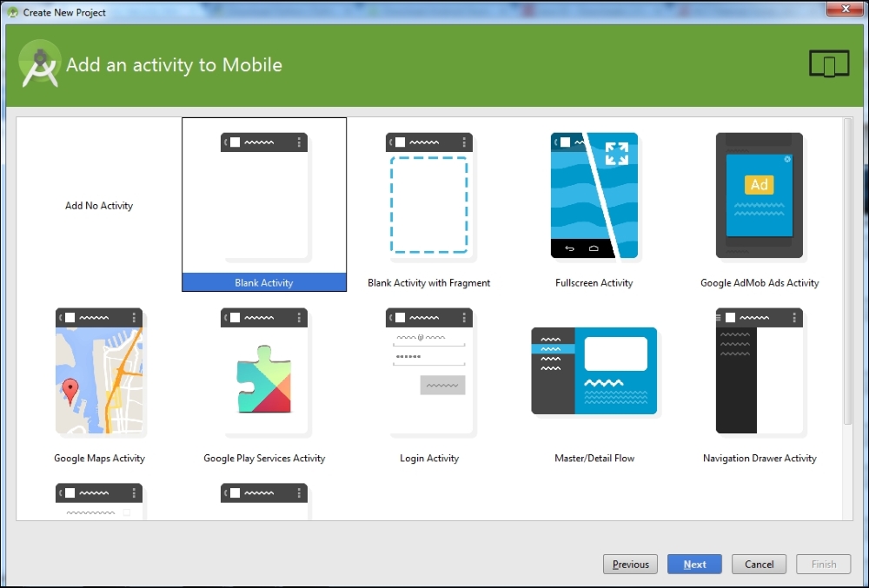
Task: Click the Finish button
Action: 823,564
